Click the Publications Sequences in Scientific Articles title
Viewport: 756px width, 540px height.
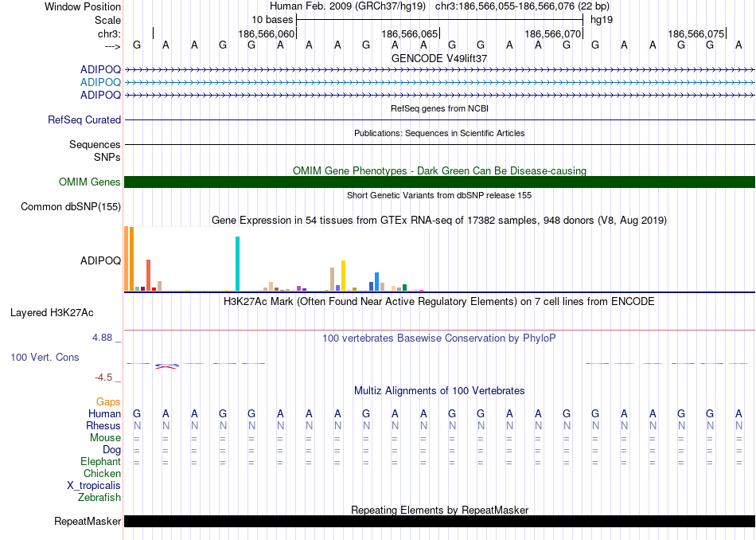[x=439, y=133]
